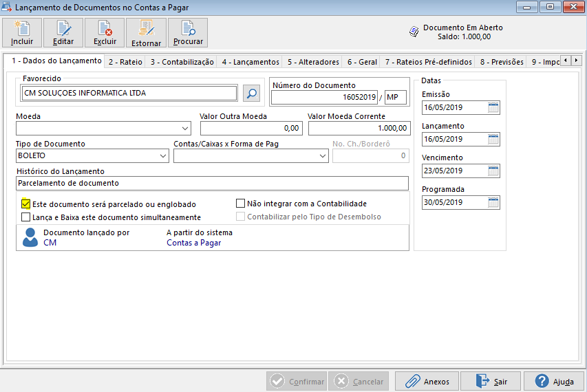587x392 pixels.
Task: Click the Favorecido name input field
Action: coord(129,93)
